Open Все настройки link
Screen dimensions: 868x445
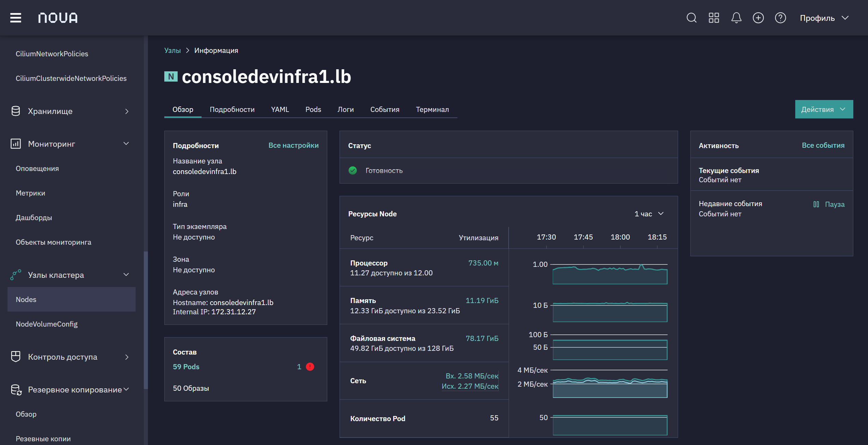pos(293,145)
